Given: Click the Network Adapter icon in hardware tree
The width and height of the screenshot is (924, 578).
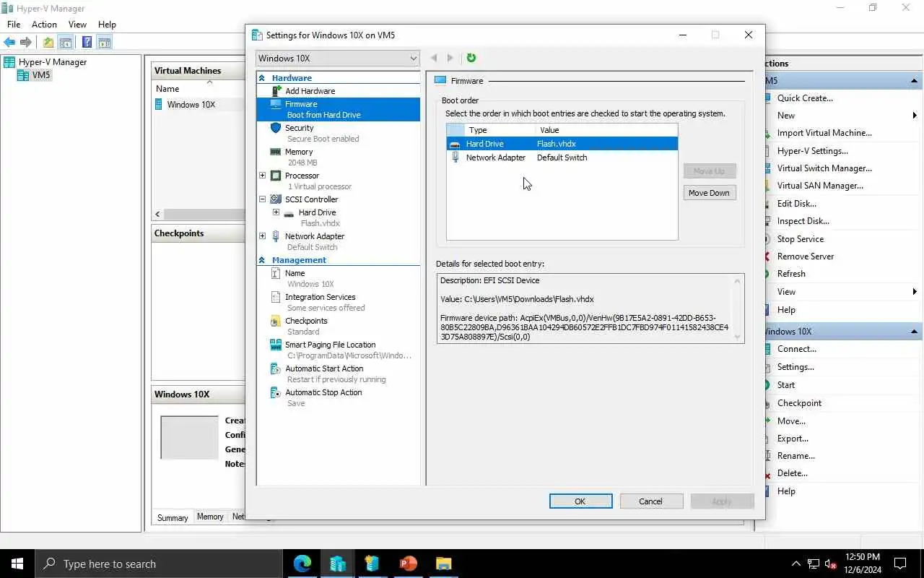Looking at the screenshot, I should coord(276,236).
